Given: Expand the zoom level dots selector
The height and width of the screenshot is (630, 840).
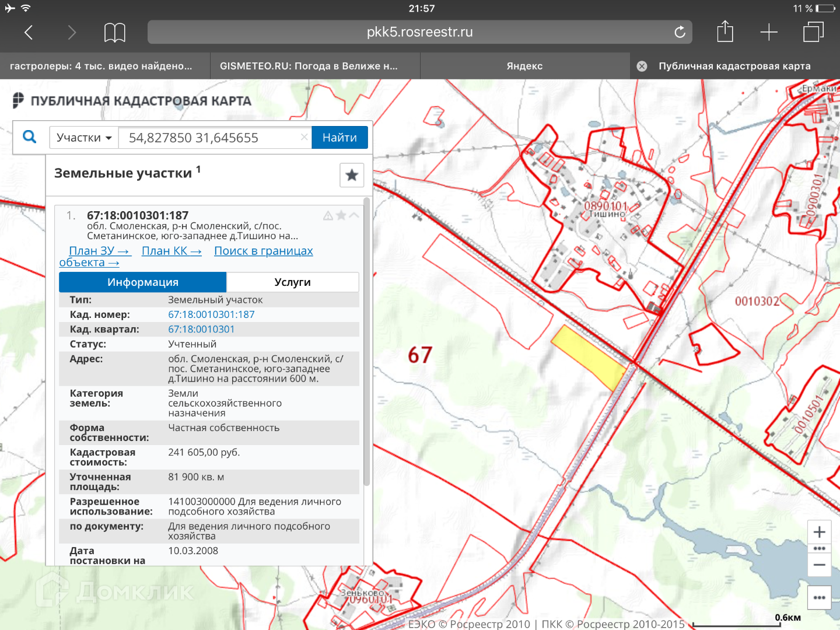Looking at the screenshot, I should (819, 548).
